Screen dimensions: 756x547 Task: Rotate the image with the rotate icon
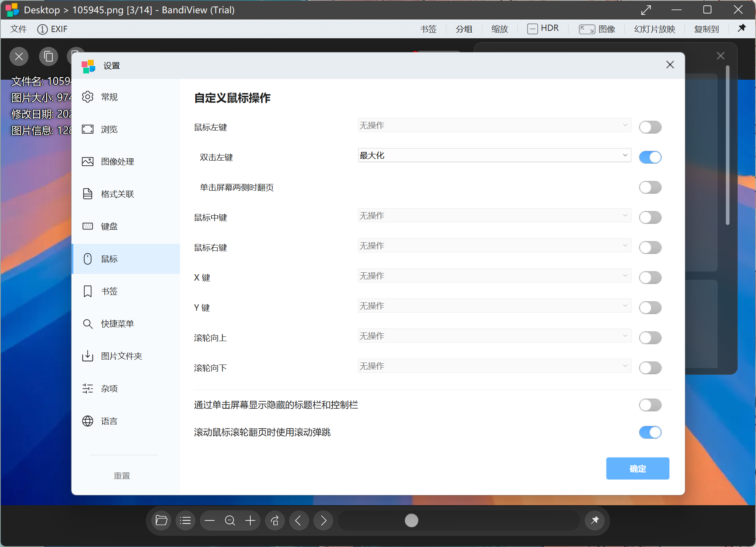(275, 520)
